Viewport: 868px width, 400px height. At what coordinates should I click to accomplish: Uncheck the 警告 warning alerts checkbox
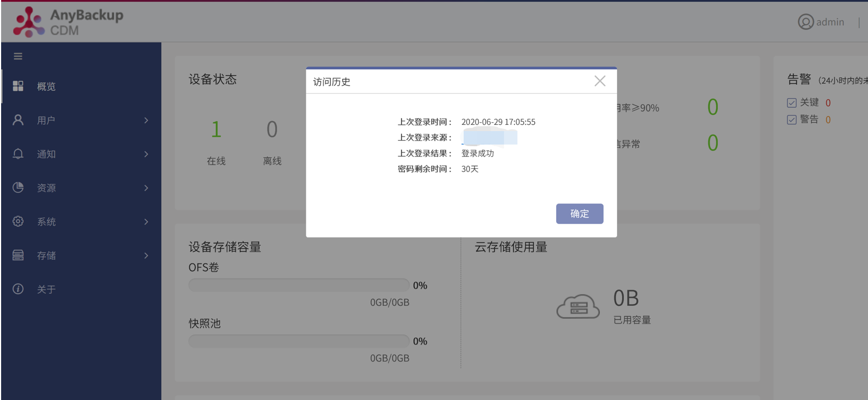[792, 119]
